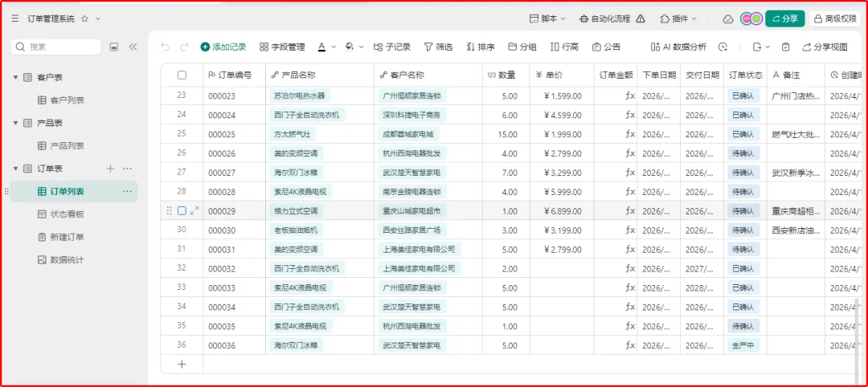Screen dimensions: 868x387
Task: Click the plus icon next to 订单表
Action: click(x=110, y=168)
